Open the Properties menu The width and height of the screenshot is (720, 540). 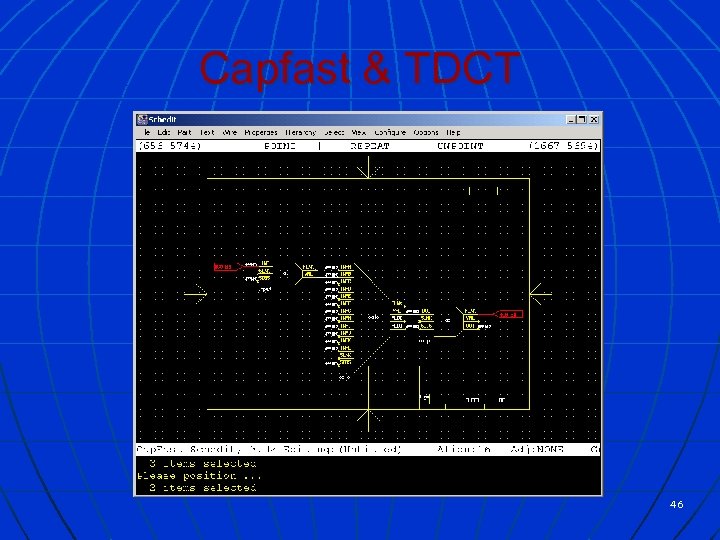point(261,132)
